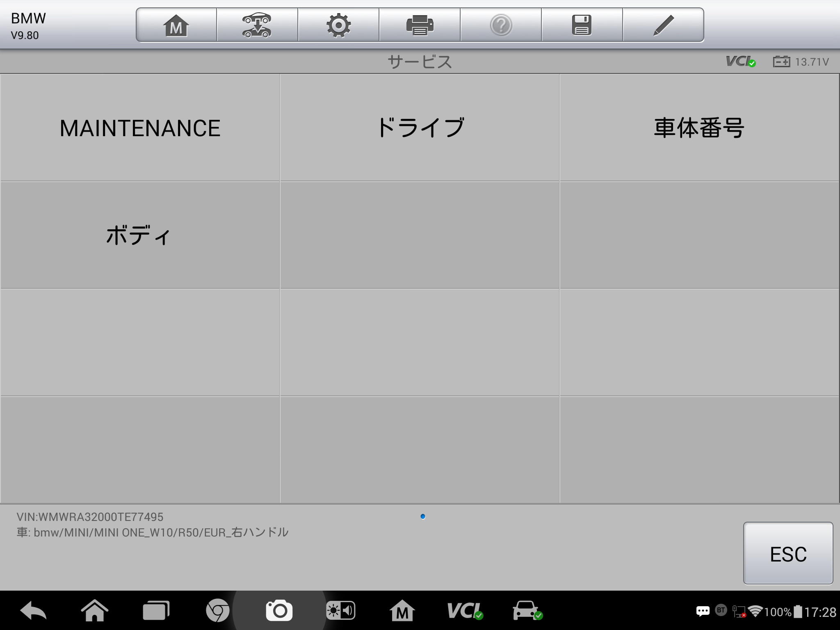The height and width of the screenshot is (630, 840).
Task: Tap the network connection error icon
Action: 739,612
